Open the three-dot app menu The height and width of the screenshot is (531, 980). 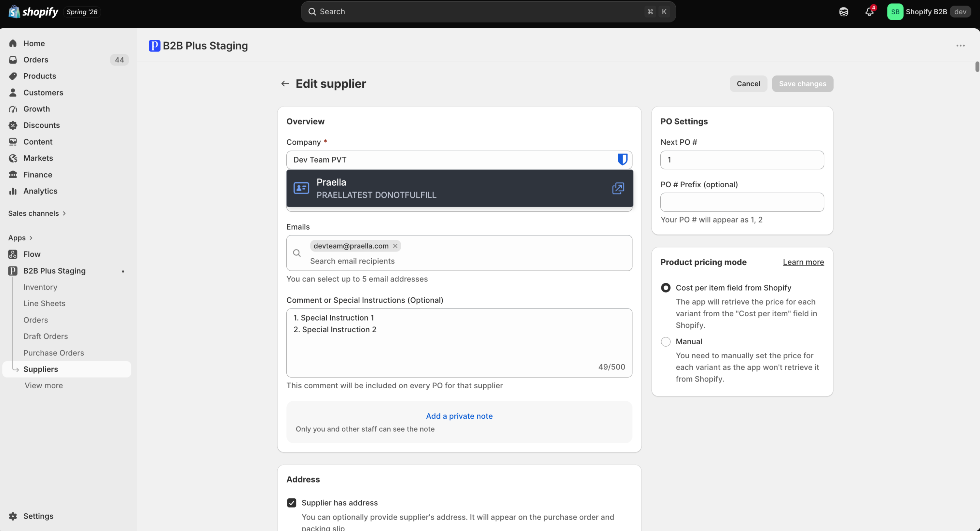[x=960, y=46]
